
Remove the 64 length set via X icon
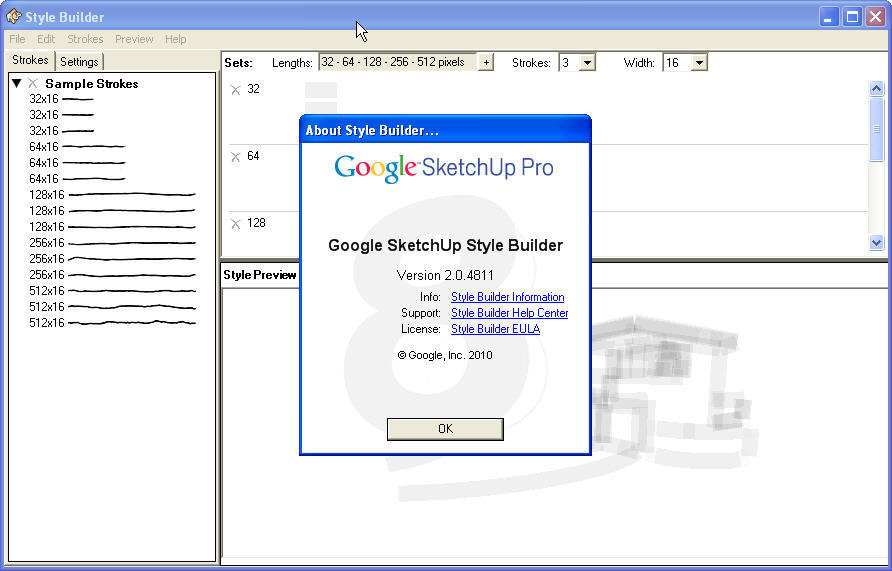236,156
